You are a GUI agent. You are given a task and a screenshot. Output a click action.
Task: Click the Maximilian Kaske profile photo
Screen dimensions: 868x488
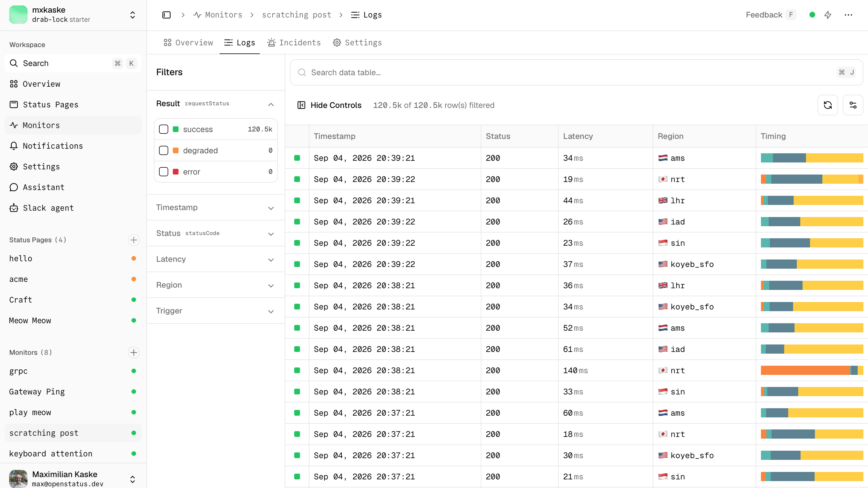(18, 479)
